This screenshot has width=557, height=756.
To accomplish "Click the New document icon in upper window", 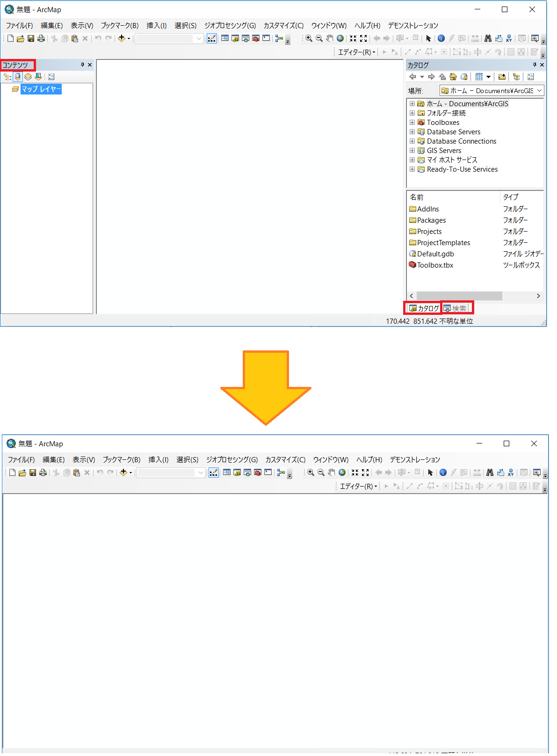I will [10, 38].
